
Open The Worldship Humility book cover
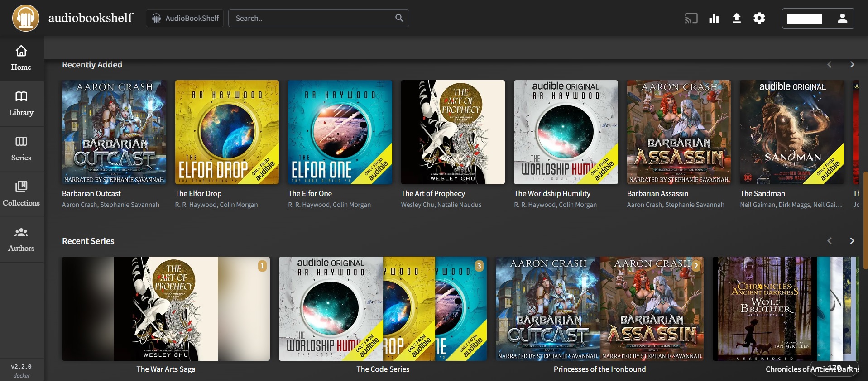(566, 132)
